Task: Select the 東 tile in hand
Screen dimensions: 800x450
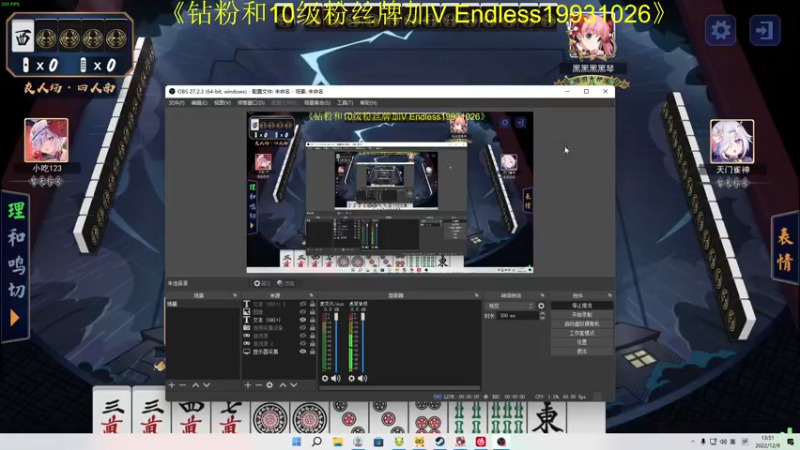Action: (547, 417)
